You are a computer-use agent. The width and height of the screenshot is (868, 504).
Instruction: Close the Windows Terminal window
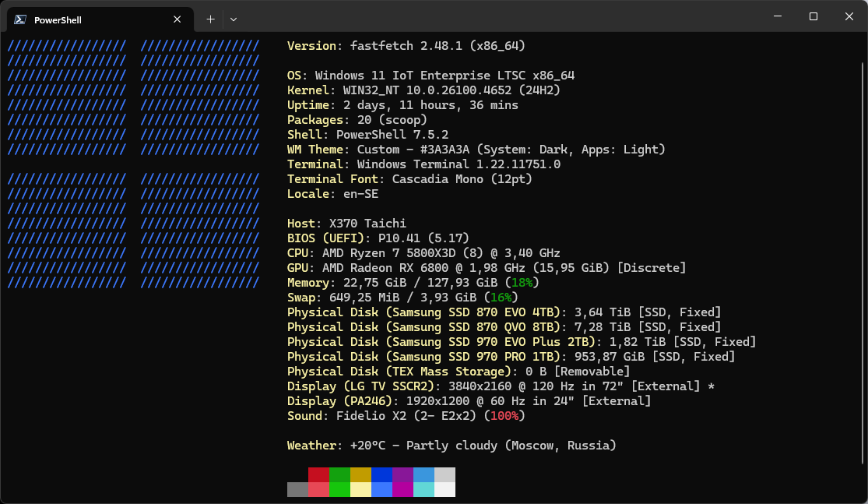849,16
